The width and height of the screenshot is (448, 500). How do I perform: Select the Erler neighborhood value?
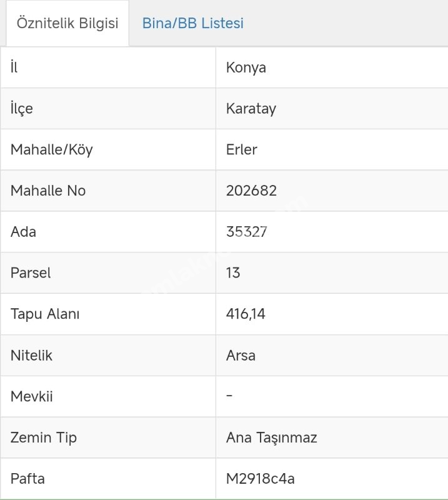point(242,150)
